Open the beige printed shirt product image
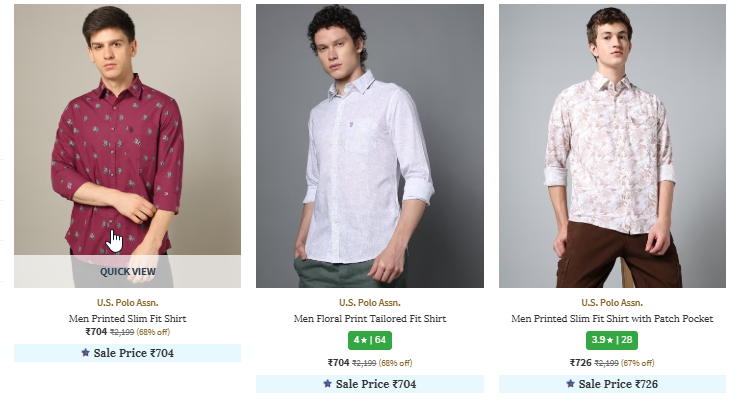The width and height of the screenshot is (741, 405). point(611,146)
